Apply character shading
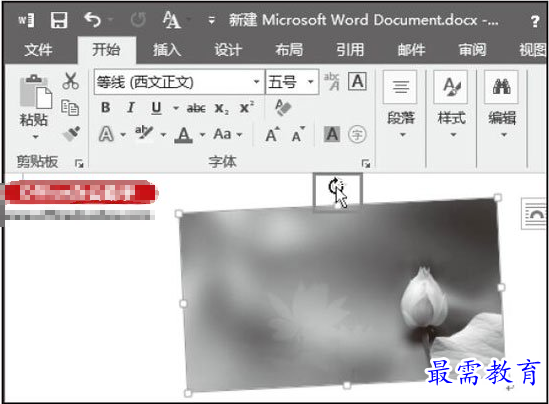 pos(332,134)
